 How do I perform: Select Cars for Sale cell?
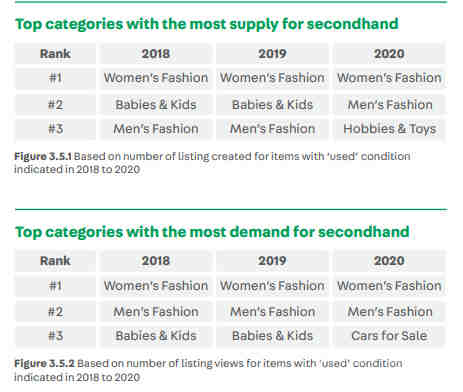pyautogui.click(x=389, y=336)
